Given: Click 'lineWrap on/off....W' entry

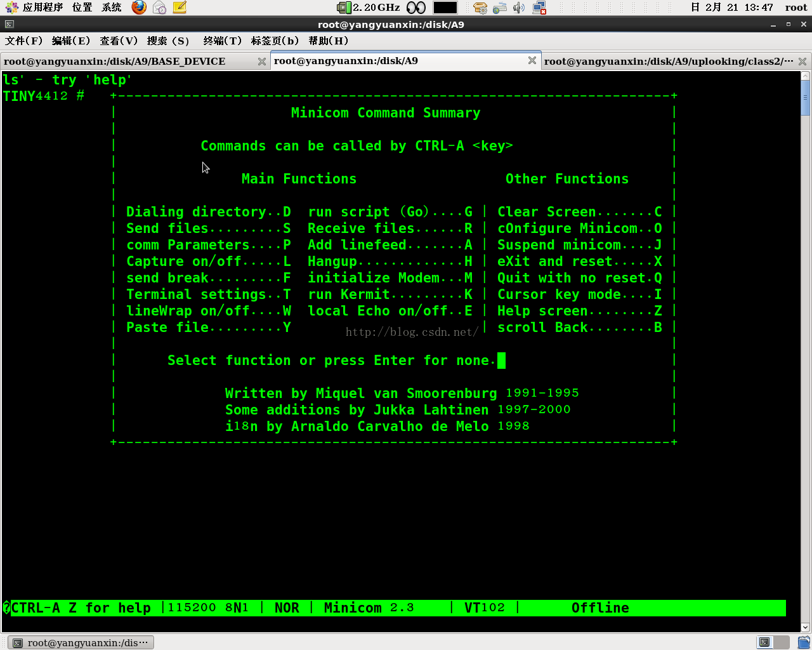Looking at the screenshot, I should 209,311.
